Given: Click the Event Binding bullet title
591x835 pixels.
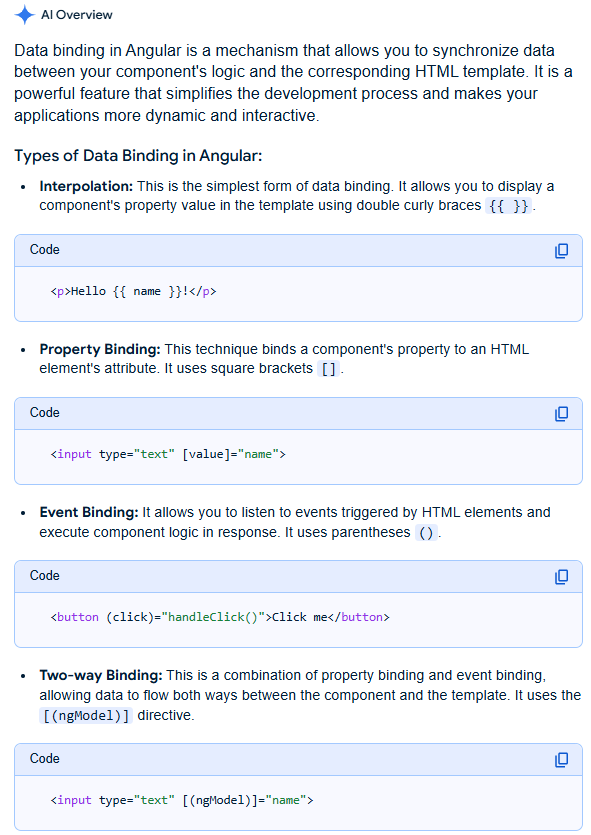Looking at the screenshot, I should [89, 512].
